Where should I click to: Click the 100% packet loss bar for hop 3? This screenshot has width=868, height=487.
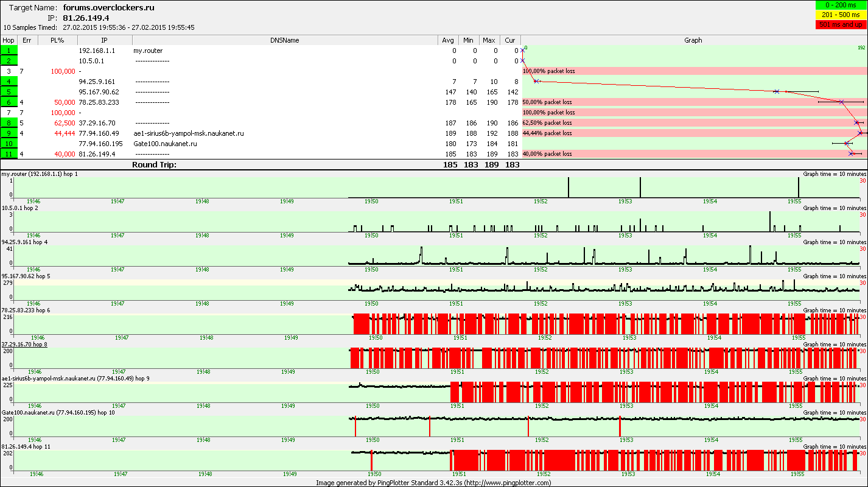693,71
